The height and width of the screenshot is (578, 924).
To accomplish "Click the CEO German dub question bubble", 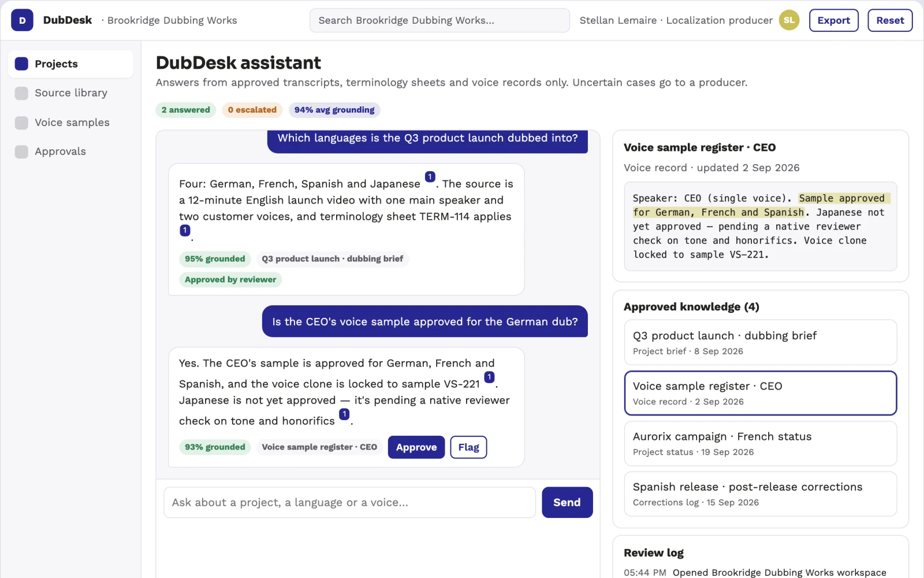I will 425,321.
